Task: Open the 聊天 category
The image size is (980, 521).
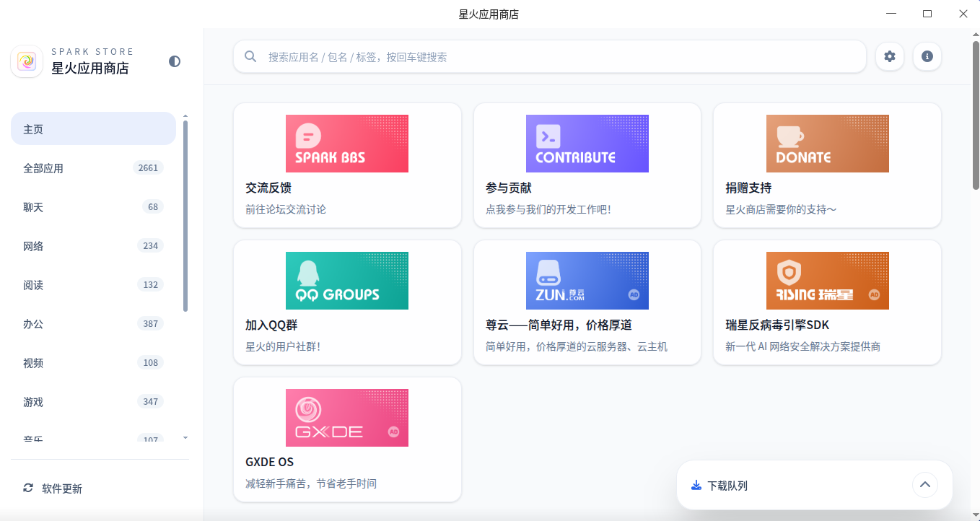Action: point(93,207)
